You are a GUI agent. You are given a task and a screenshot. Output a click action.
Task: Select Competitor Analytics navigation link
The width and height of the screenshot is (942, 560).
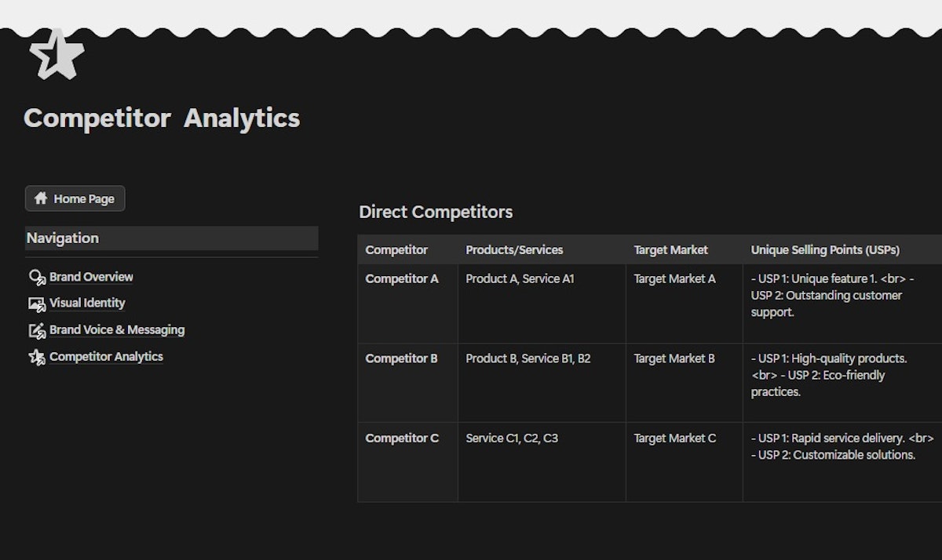pyautogui.click(x=106, y=356)
